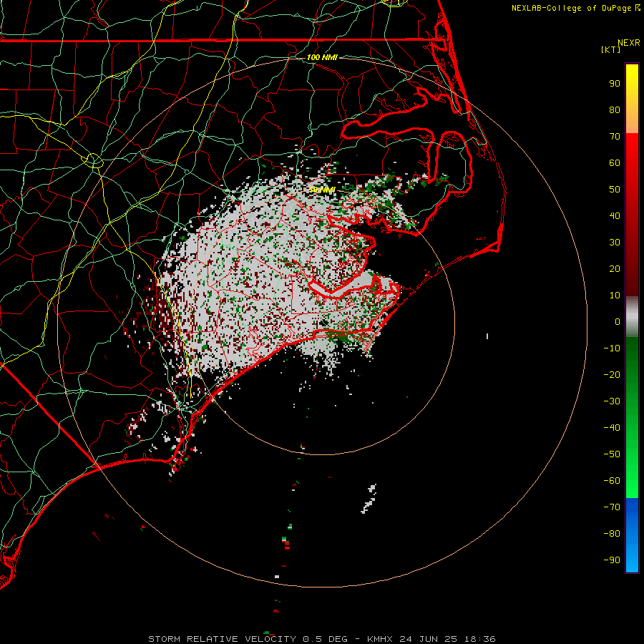
Task: Click the 40 value on velocity scale
Action: [615, 216]
